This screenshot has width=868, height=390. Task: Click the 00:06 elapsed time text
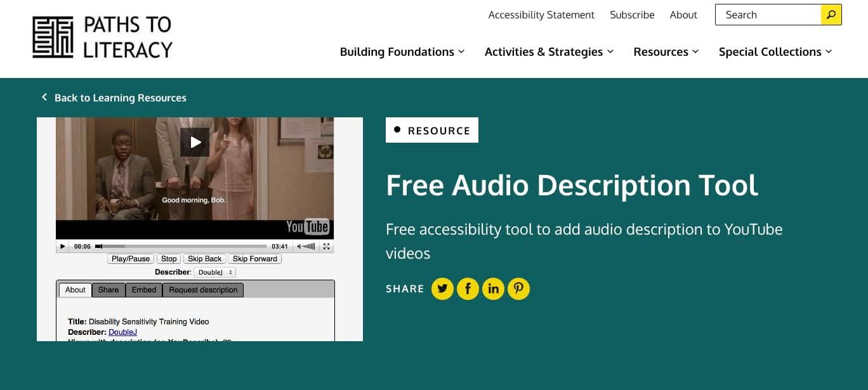pyautogui.click(x=82, y=246)
